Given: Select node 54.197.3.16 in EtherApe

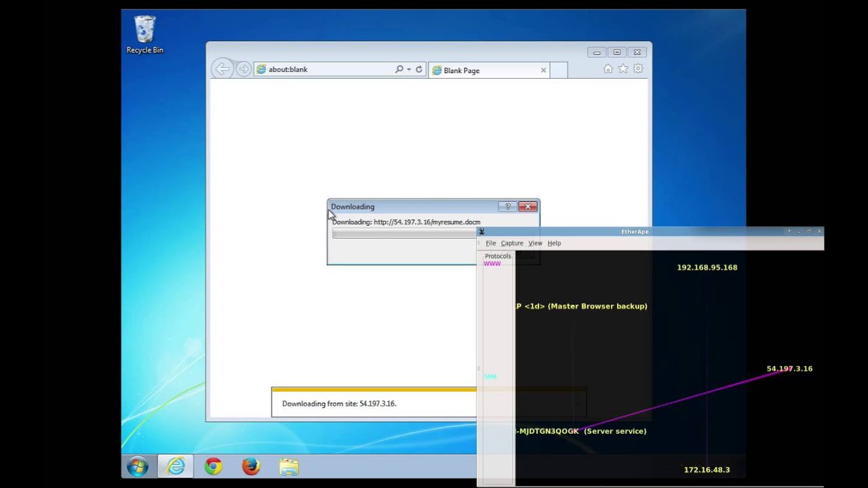Looking at the screenshot, I should [x=789, y=369].
